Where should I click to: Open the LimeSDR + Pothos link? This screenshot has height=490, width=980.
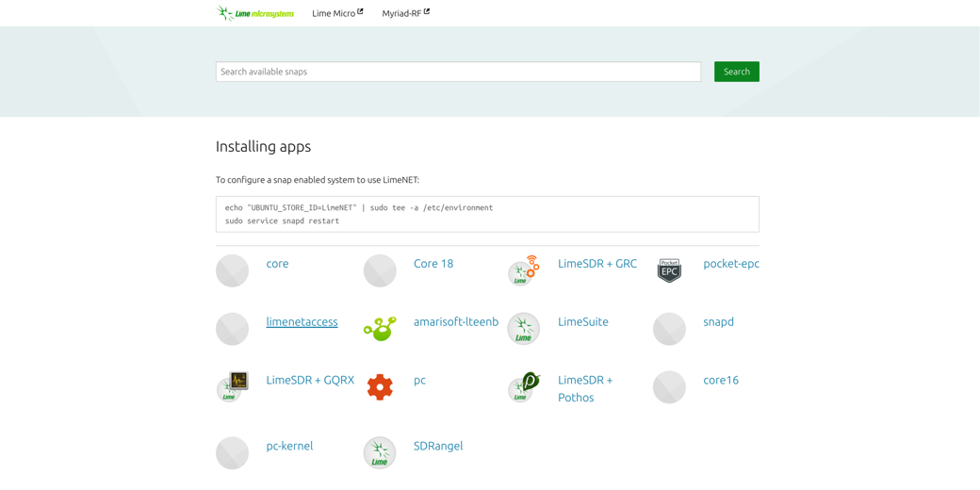(x=585, y=389)
